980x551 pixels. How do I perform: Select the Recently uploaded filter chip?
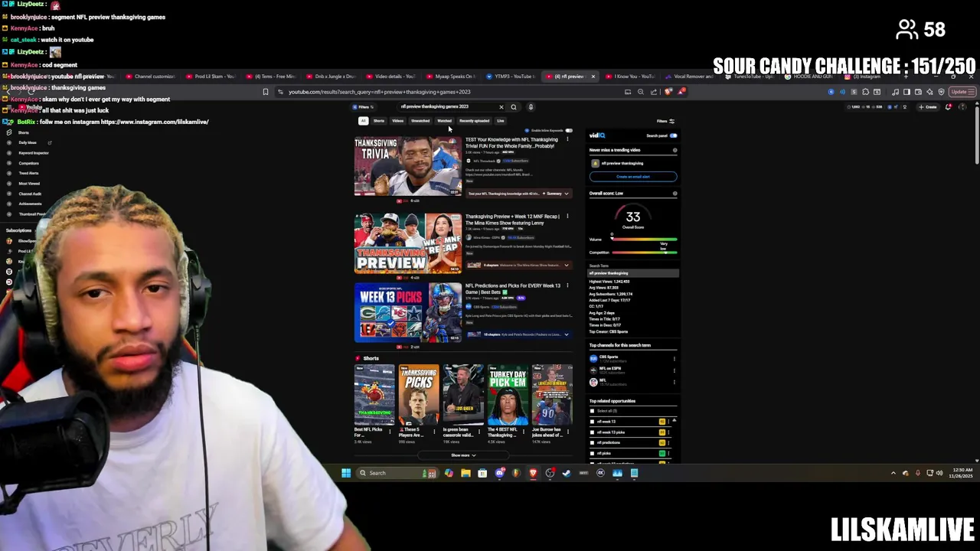click(x=474, y=121)
